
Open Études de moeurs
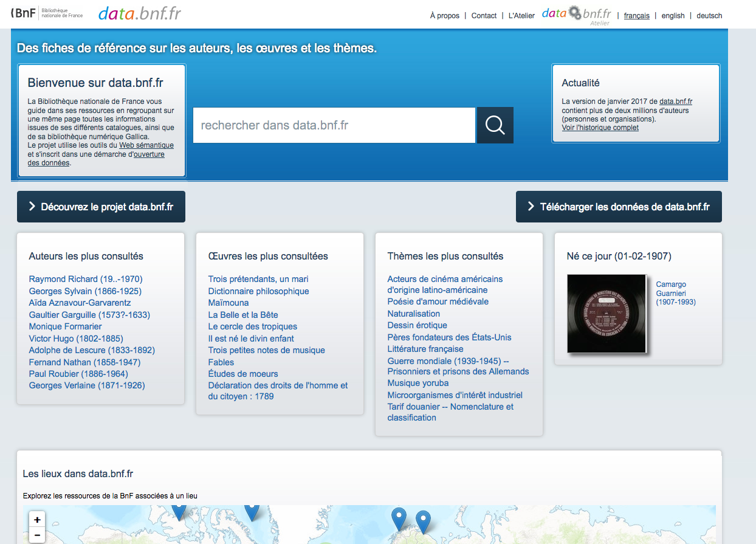click(243, 374)
